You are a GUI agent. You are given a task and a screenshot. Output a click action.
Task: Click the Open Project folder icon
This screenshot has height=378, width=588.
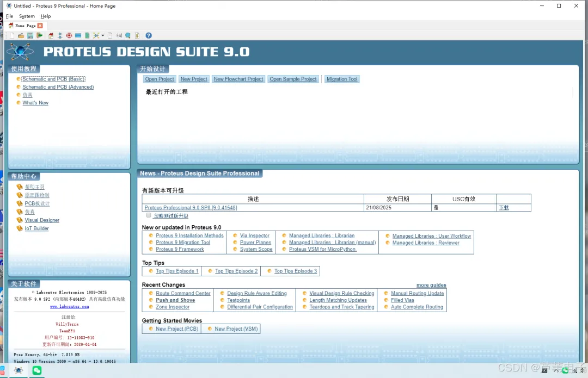coord(21,35)
